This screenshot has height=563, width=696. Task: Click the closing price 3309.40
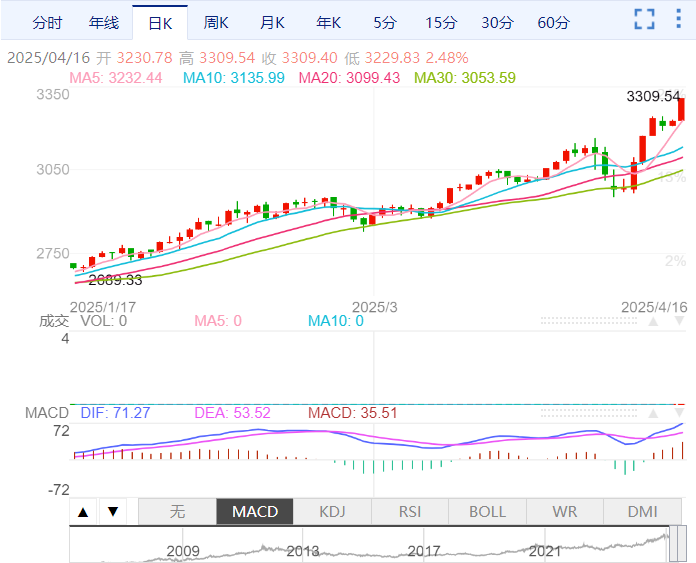[x=310, y=58]
